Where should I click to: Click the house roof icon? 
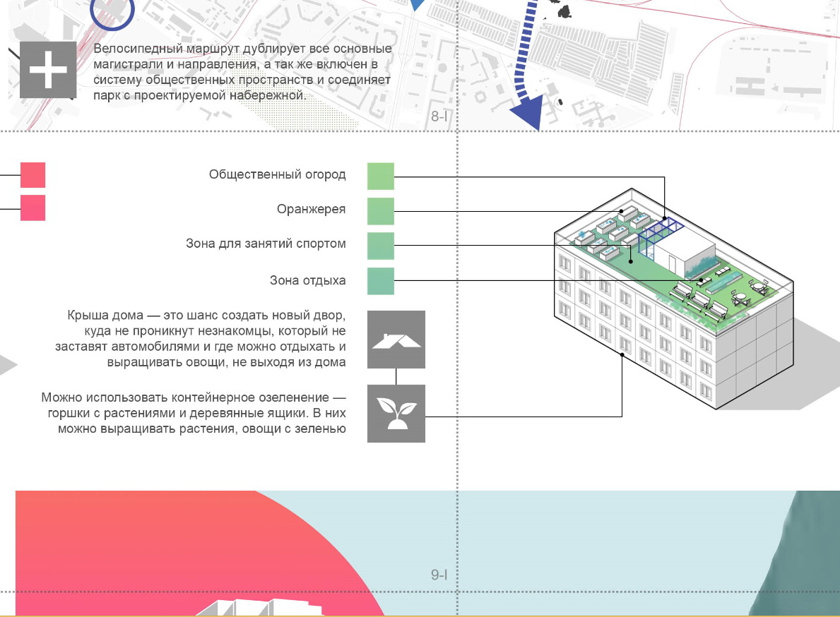(396, 340)
